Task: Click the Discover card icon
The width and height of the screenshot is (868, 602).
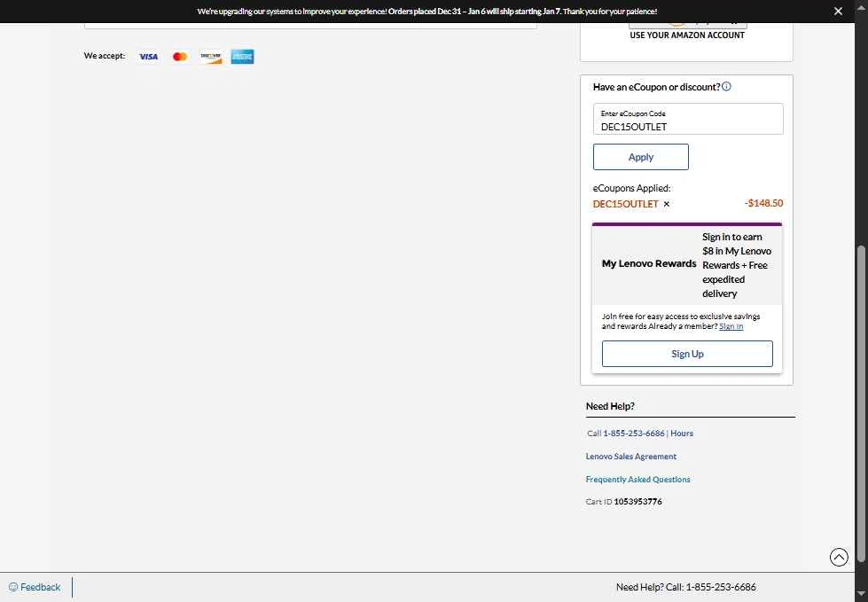Action: [211, 57]
